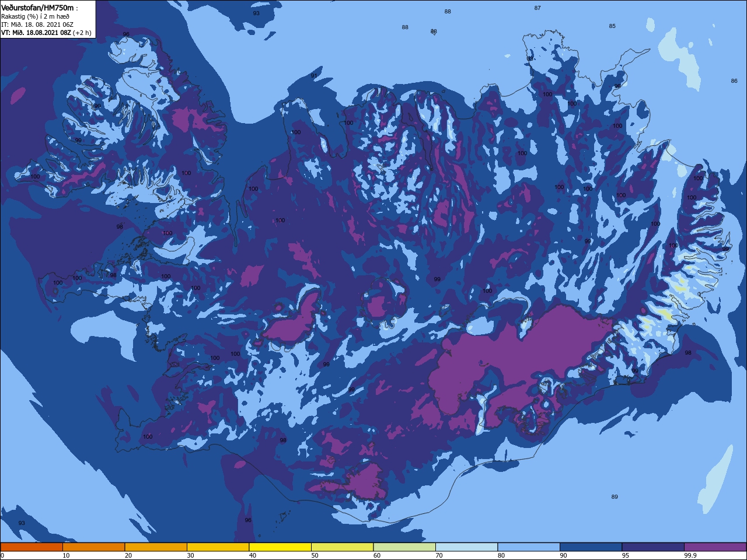Click the legend tick label "20"

128,556
